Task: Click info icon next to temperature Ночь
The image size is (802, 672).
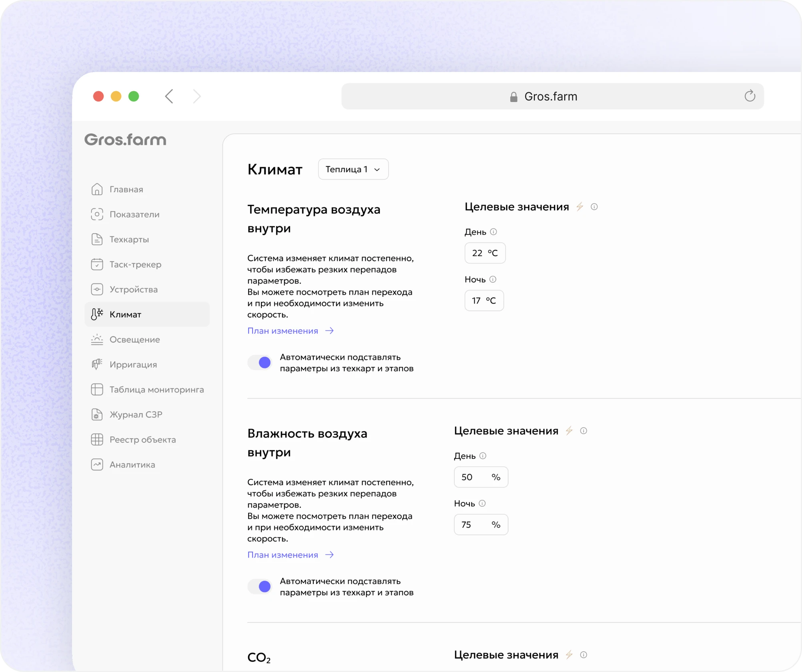Action: point(493,280)
